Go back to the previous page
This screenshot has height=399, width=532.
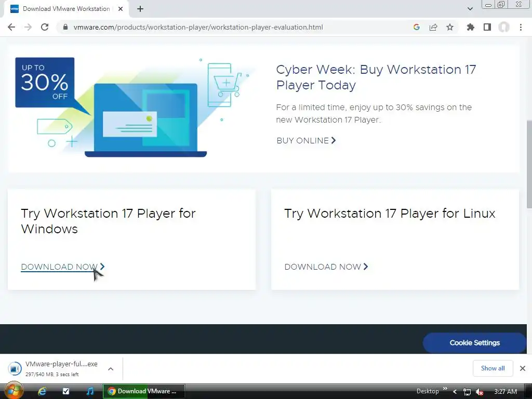click(11, 27)
